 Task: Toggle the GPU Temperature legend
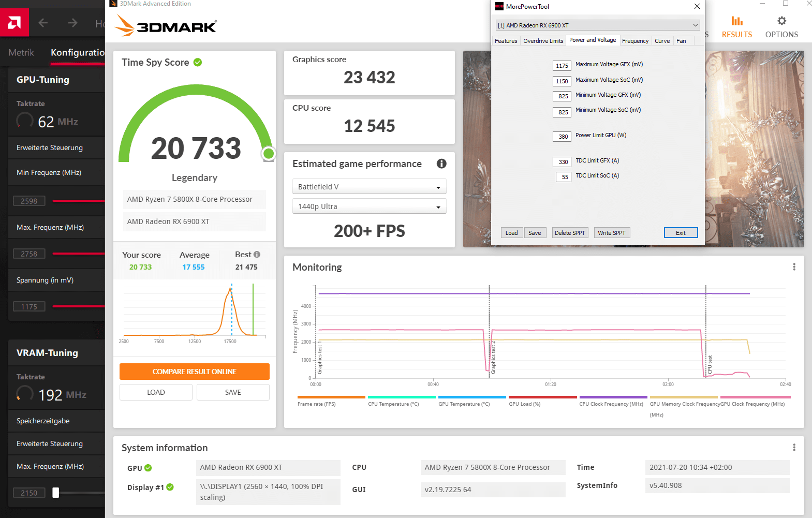click(472, 402)
